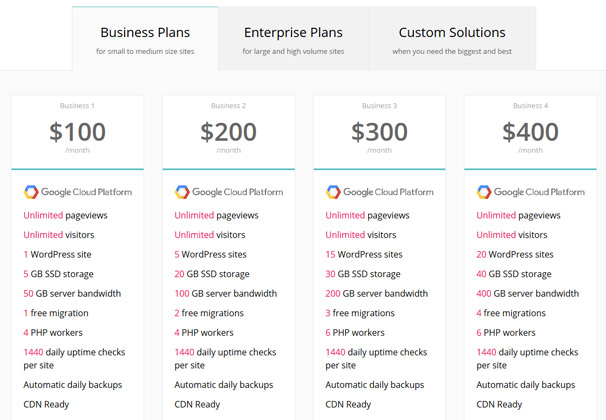Click the Business 1 plan title
The height and width of the screenshot is (420, 606).
pos(77,105)
